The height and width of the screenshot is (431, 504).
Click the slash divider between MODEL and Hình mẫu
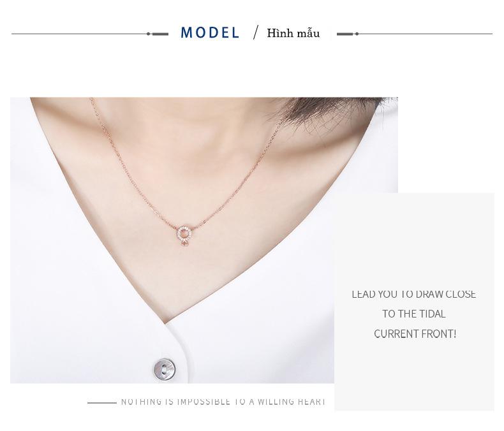point(256,33)
